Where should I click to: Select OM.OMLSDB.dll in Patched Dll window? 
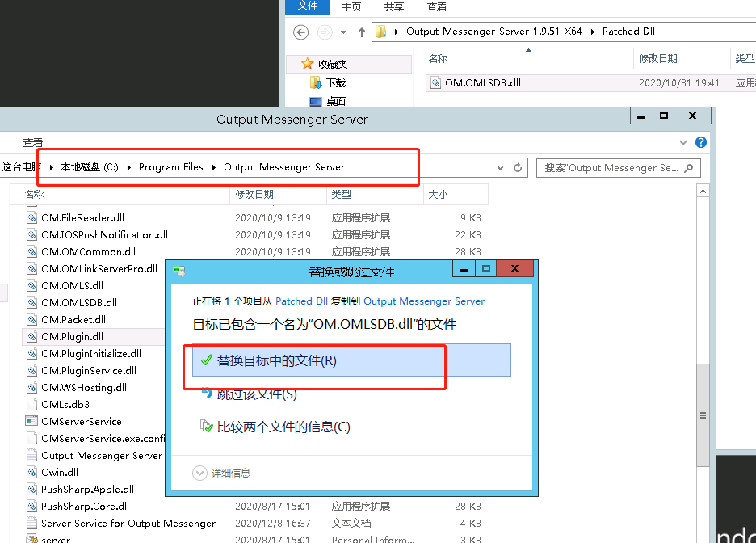(483, 83)
